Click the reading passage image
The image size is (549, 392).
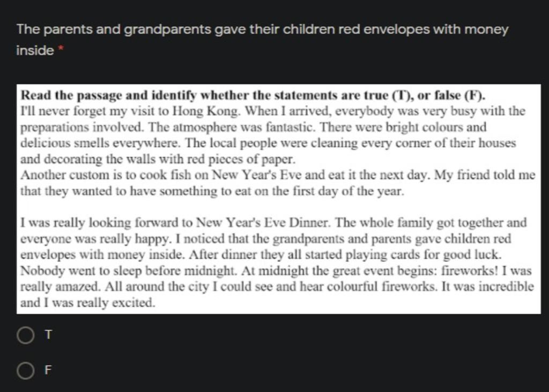[279, 199]
